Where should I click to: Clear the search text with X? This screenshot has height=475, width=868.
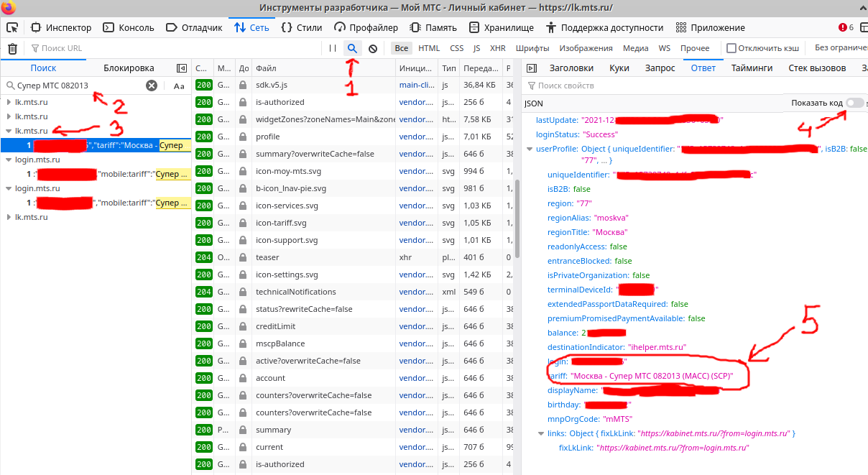click(x=152, y=86)
